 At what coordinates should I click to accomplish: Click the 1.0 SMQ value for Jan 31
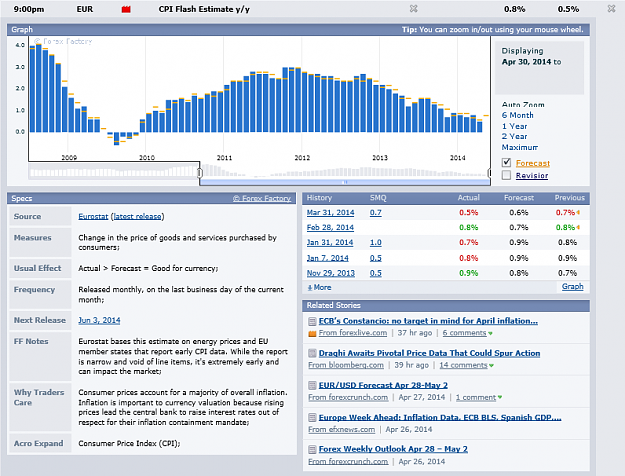pyautogui.click(x=375, y=242)
